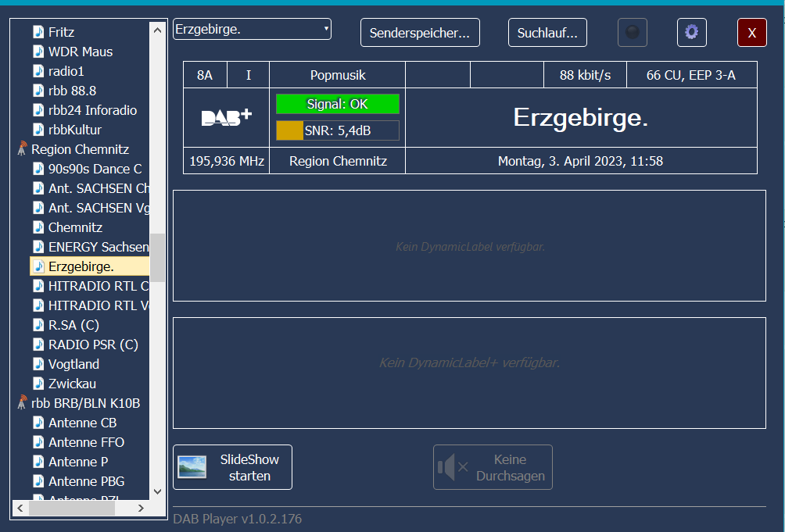
Task: Open the Senderspeicher station memory
Action: point(420,33)
